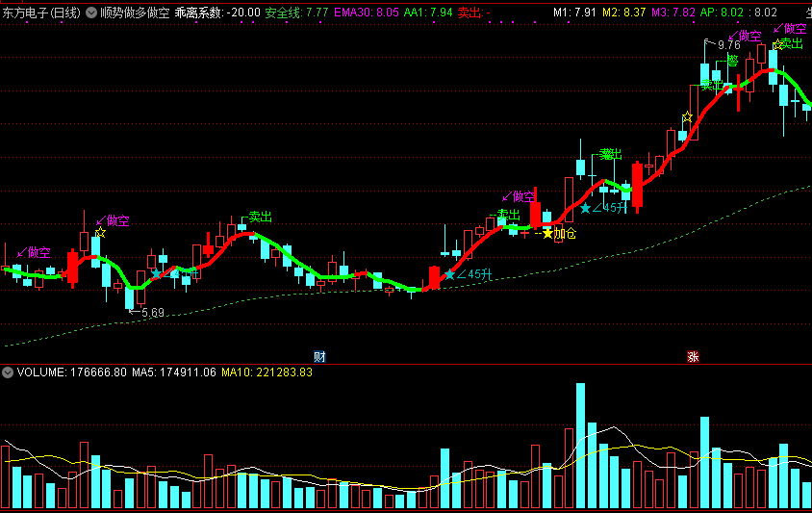812x513 pixels.
Task: Select the M3: 7.82 readout
Action: coord(673,13)
